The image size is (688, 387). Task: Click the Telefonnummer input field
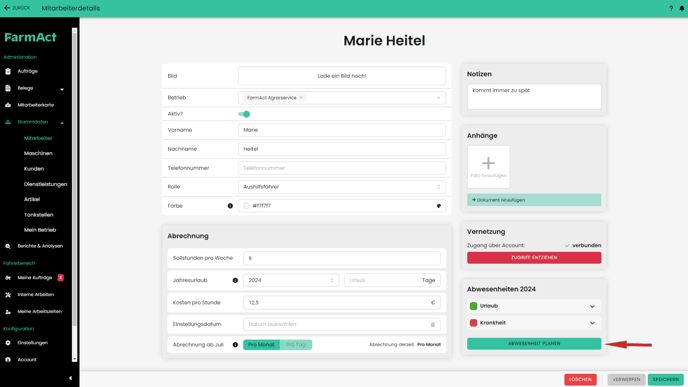342,168
